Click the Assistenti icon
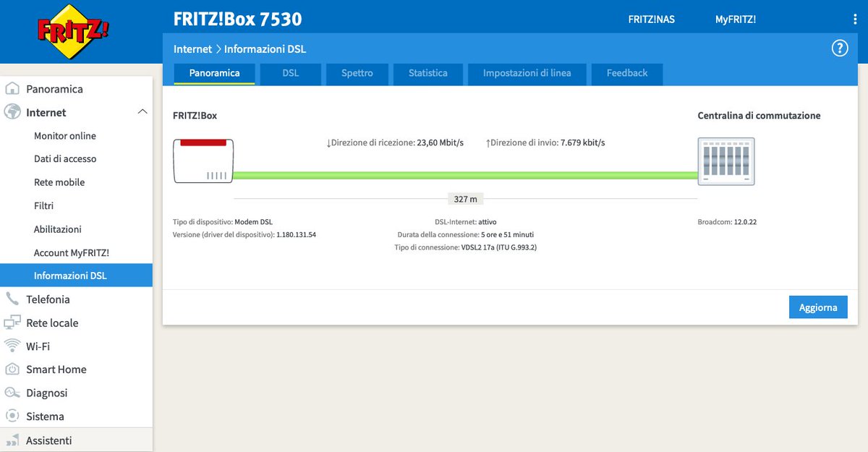The width and height of the screenshot is (868, 452). [x=12, y=440]
